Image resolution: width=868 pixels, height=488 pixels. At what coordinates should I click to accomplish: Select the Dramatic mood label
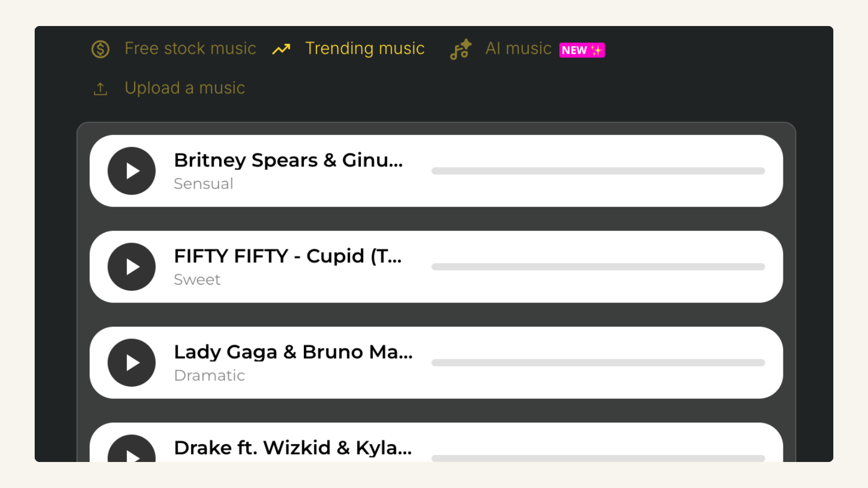(209, 376)
